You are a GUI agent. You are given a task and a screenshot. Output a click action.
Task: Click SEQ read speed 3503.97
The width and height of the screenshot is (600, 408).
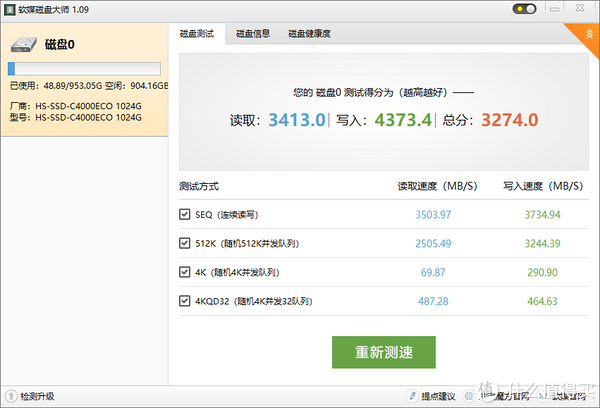click(433, 215)
